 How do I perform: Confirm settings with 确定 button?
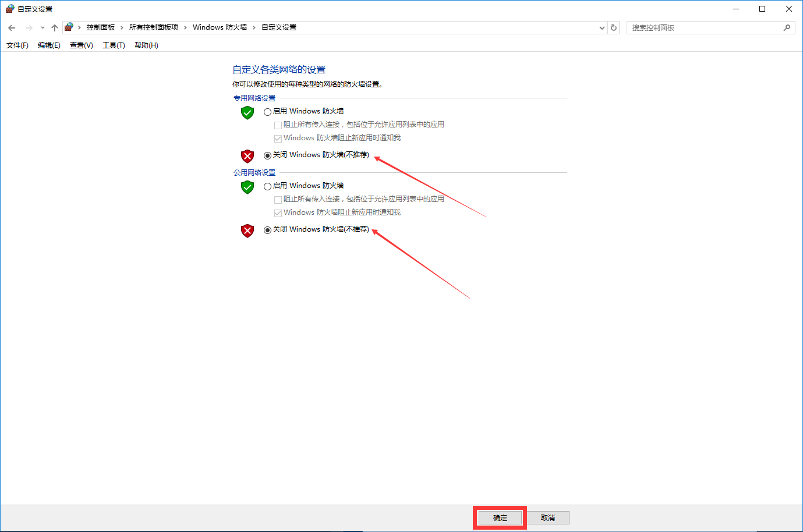point(500,517)
